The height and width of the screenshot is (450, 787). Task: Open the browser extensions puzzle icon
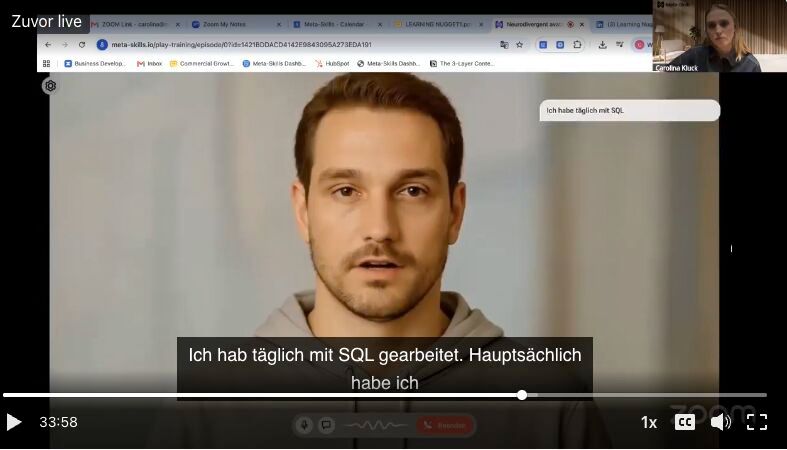pos(577,45)
